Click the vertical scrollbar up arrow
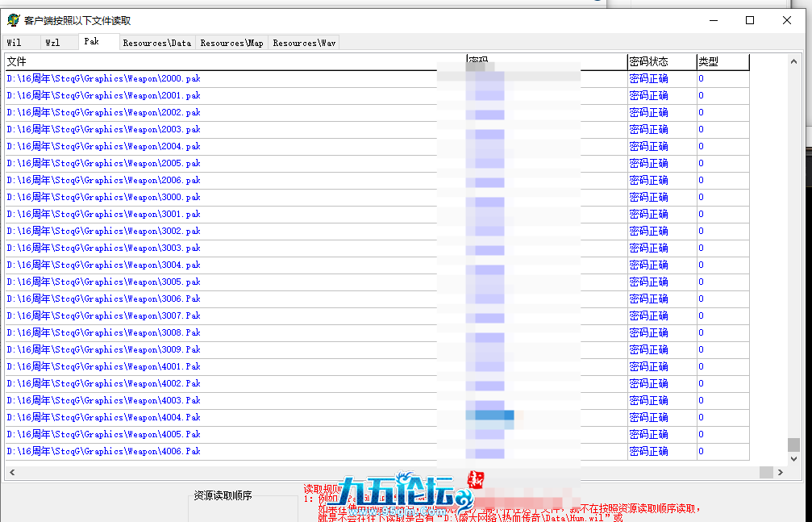Screen dimensions: 812x522 pyautogui.click(x=794, y=61)
